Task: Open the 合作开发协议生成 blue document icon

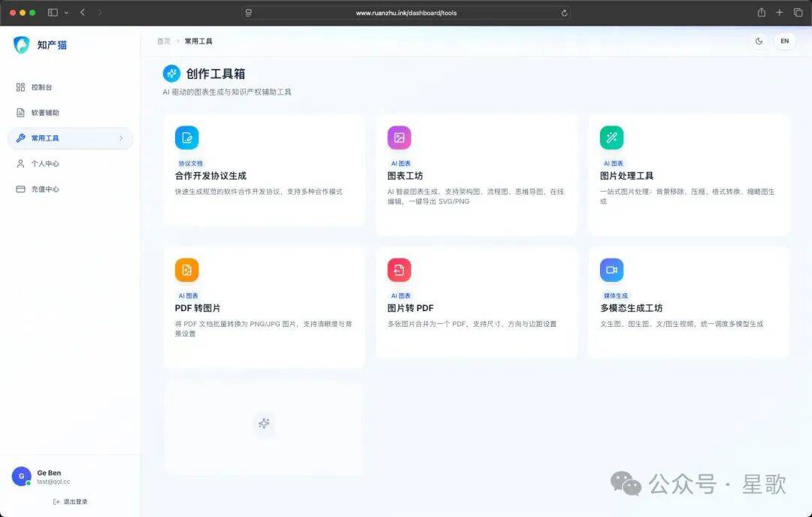Action: pyautogui.click(x=186, y=138)
